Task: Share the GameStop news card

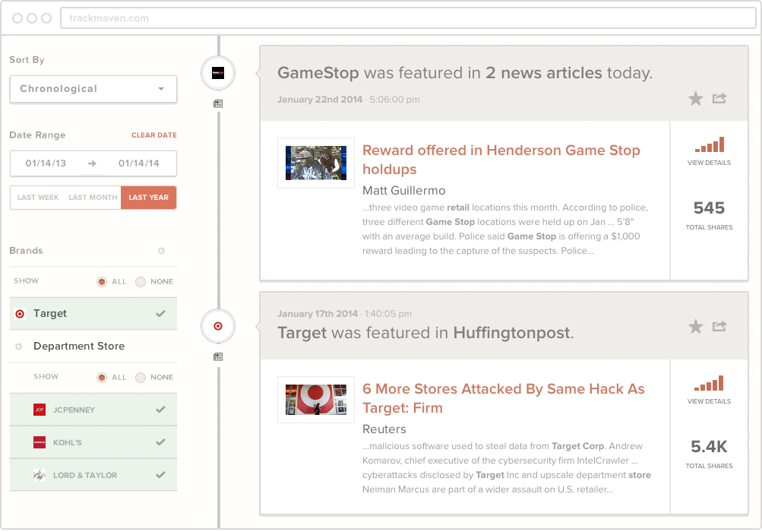Action: pyautogui.click(x=719, y=98)
